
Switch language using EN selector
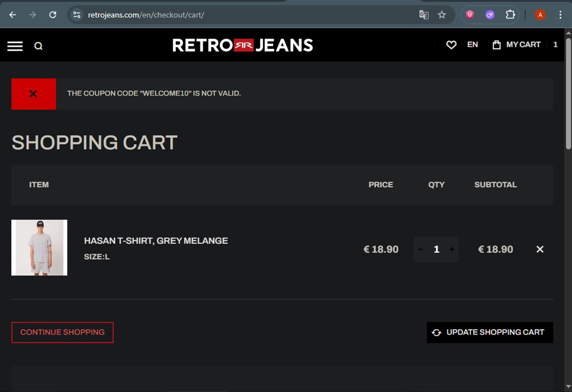point(472,45)
